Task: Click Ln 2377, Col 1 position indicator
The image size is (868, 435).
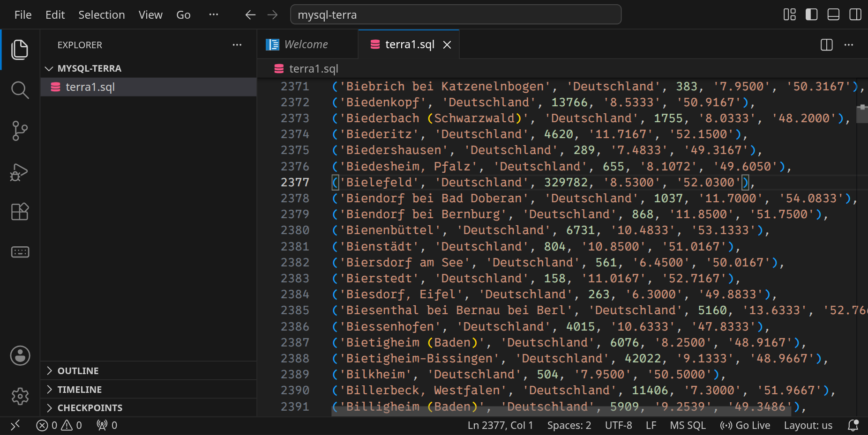Action: tap(500, 425)
